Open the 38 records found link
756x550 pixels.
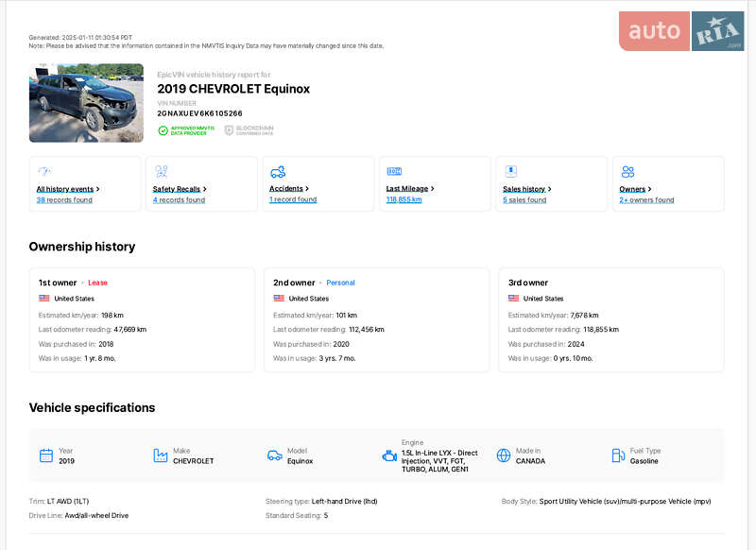coord(64,200)
